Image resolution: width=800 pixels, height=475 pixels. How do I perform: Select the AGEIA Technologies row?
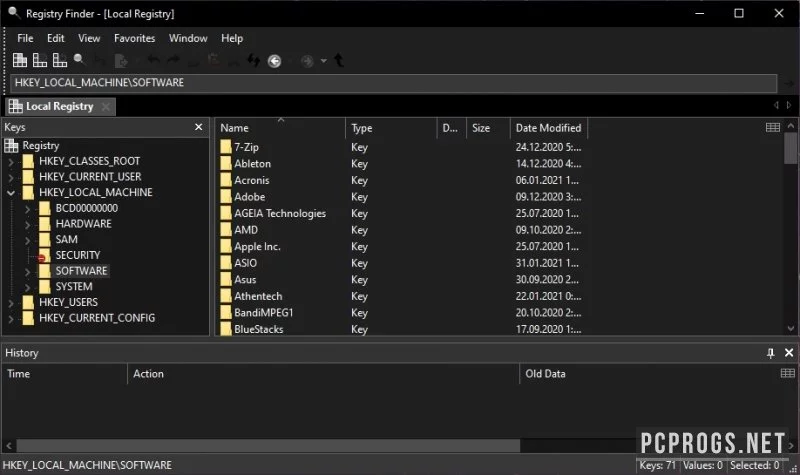[x=401, y=213]
